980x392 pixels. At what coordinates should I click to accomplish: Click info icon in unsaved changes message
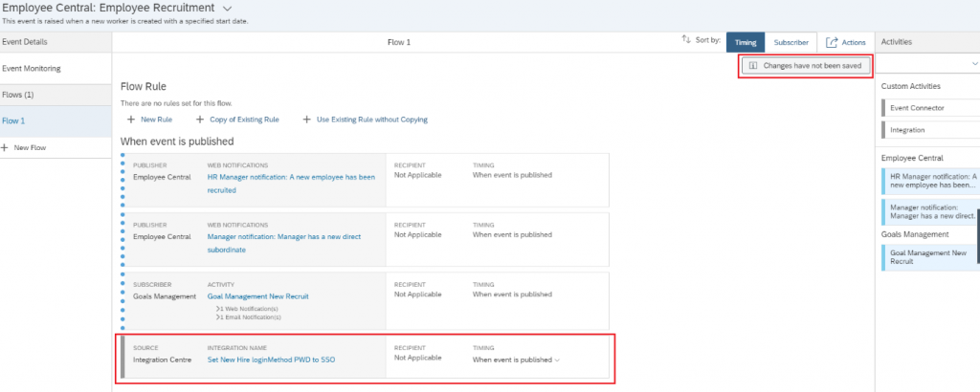(753, 65)
